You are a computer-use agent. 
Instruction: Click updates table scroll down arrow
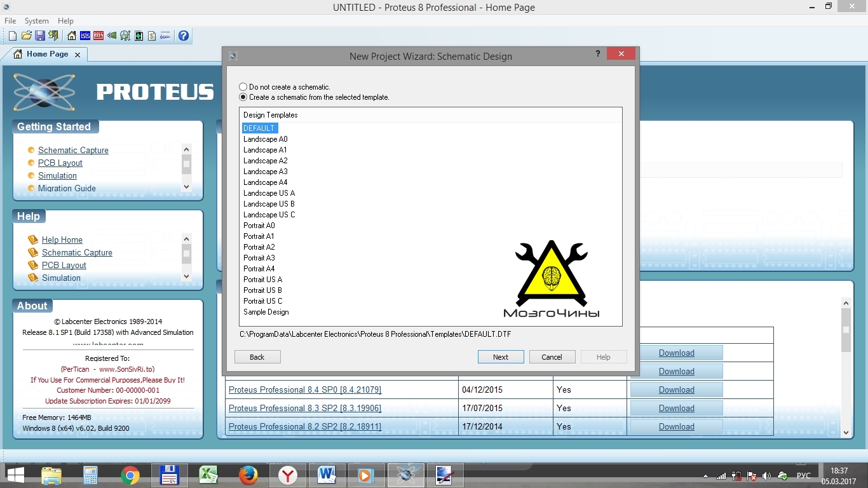pos(846,433)
